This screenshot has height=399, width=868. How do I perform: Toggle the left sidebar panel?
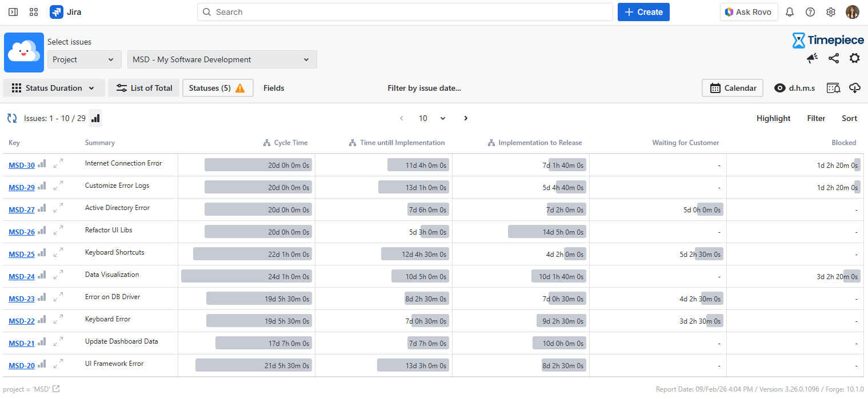point(13,12)
